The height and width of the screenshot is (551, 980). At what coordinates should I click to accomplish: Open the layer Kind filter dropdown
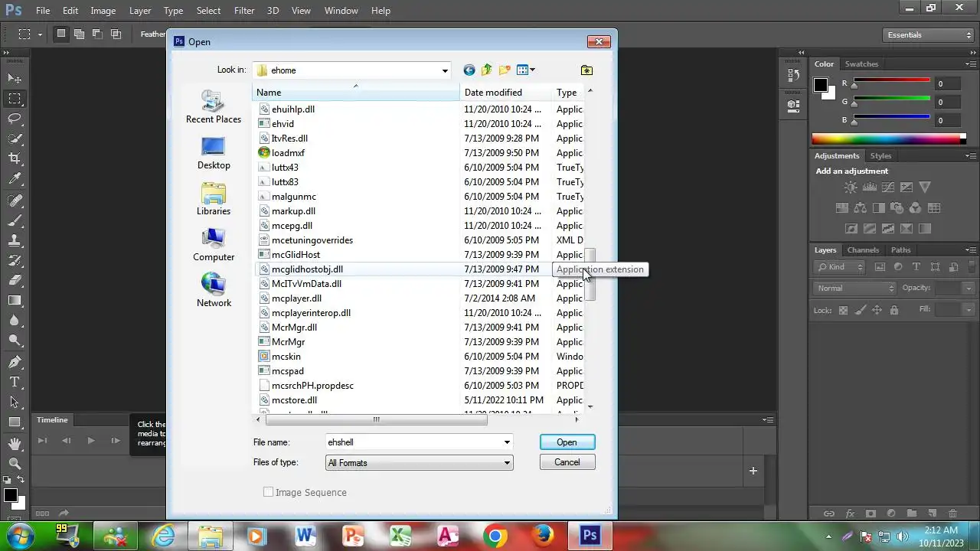pyautogui.click(x=840, y=267)
